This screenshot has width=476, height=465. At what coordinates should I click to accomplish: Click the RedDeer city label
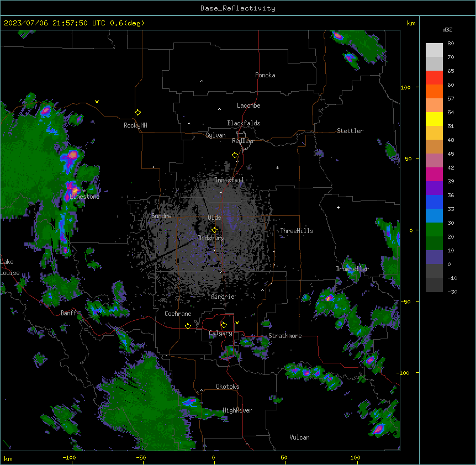[243, 141]
